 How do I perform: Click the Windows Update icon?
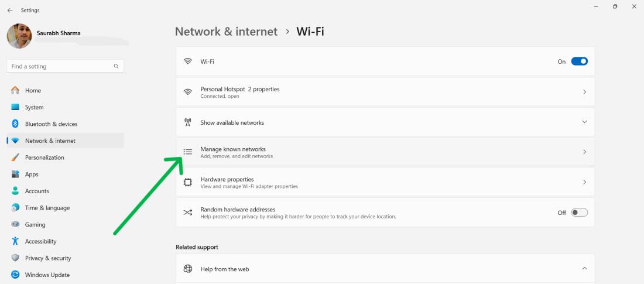click(15, 275)
